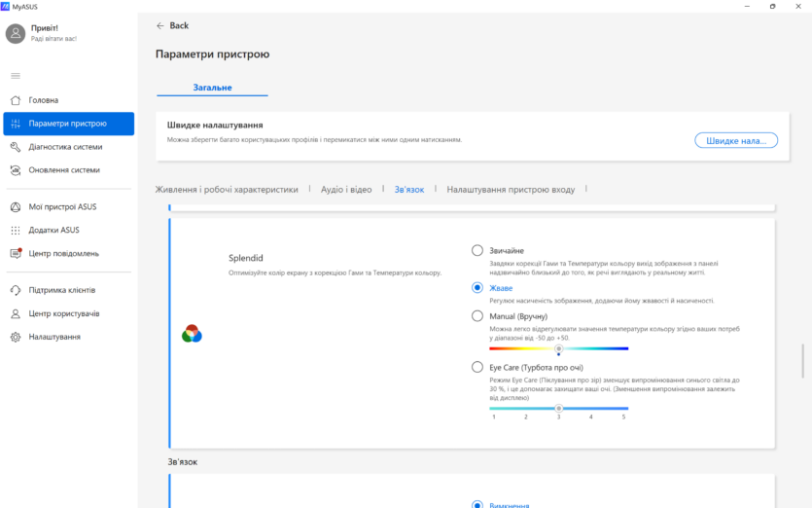Click the color temperature slider handle
Screen dimensions: 812x508
[558, 348]
